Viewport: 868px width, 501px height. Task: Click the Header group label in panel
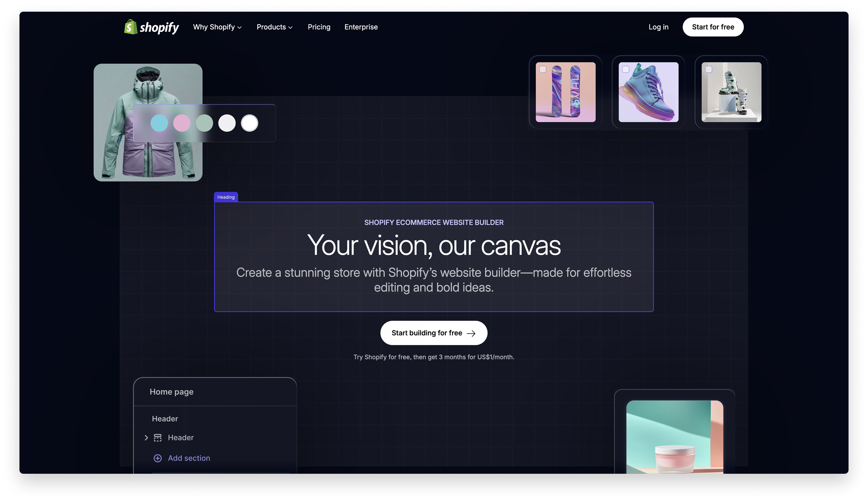(165, 418)
